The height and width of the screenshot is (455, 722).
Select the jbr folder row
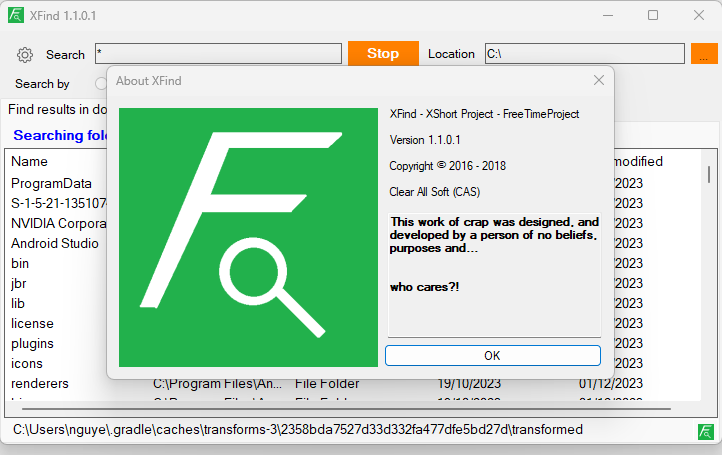(x=18, y=283)
